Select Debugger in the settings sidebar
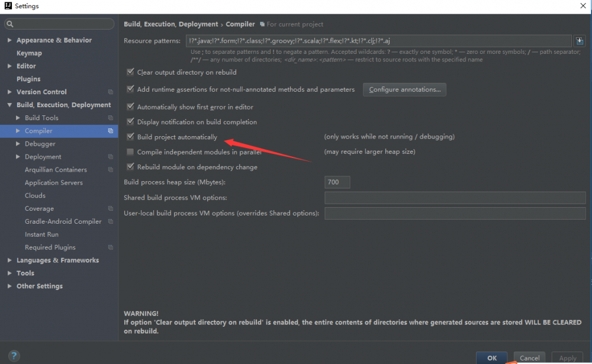 coord(39,143)
